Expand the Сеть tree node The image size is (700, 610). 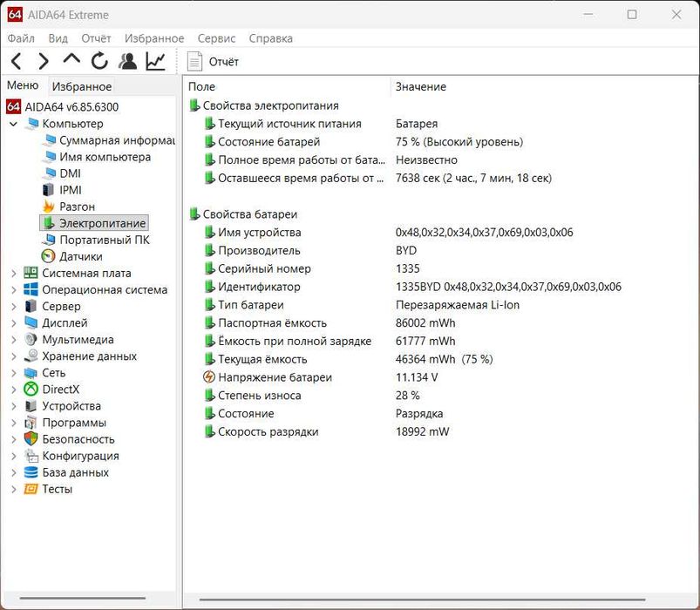(x=13, y=373)
